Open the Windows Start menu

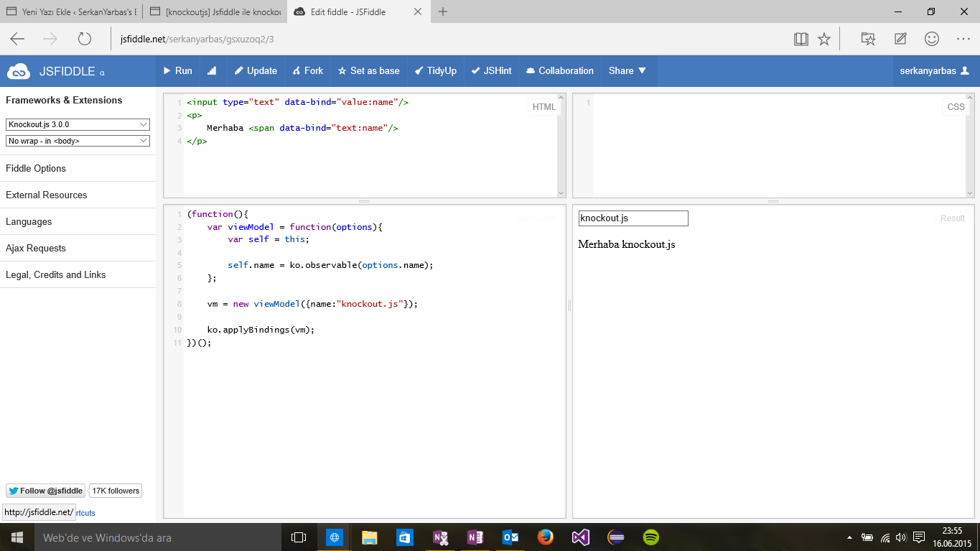17,537
